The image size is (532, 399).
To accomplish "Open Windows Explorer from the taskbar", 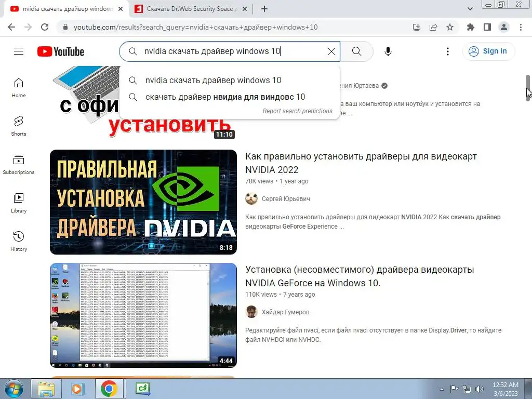I will coord(46,389).
